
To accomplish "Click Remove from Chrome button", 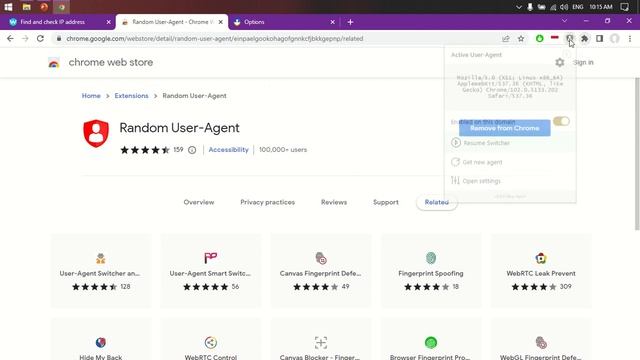I will [504, 128].
